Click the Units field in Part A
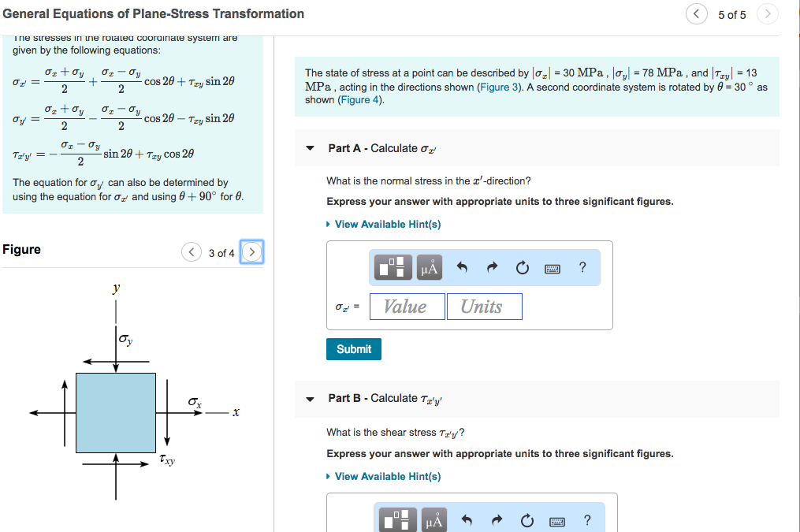This screenshot has height=532, width=800. point(484,306)
